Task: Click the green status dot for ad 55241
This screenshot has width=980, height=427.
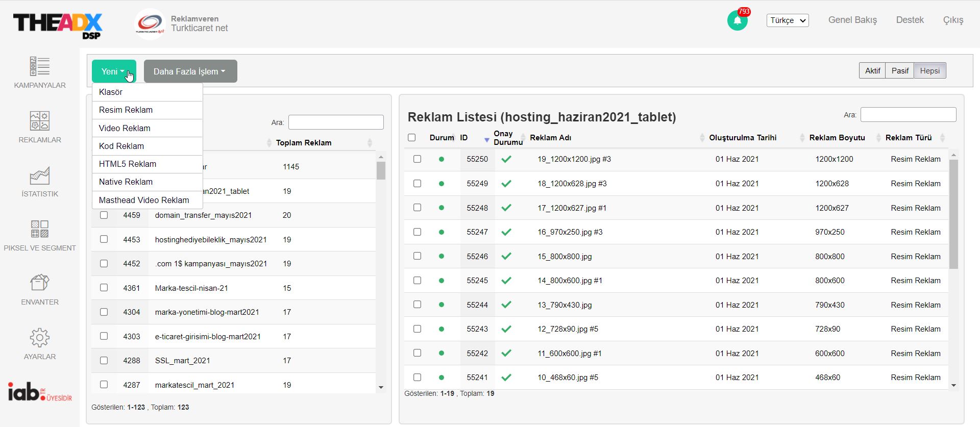Action: click(x=442, y=378)
